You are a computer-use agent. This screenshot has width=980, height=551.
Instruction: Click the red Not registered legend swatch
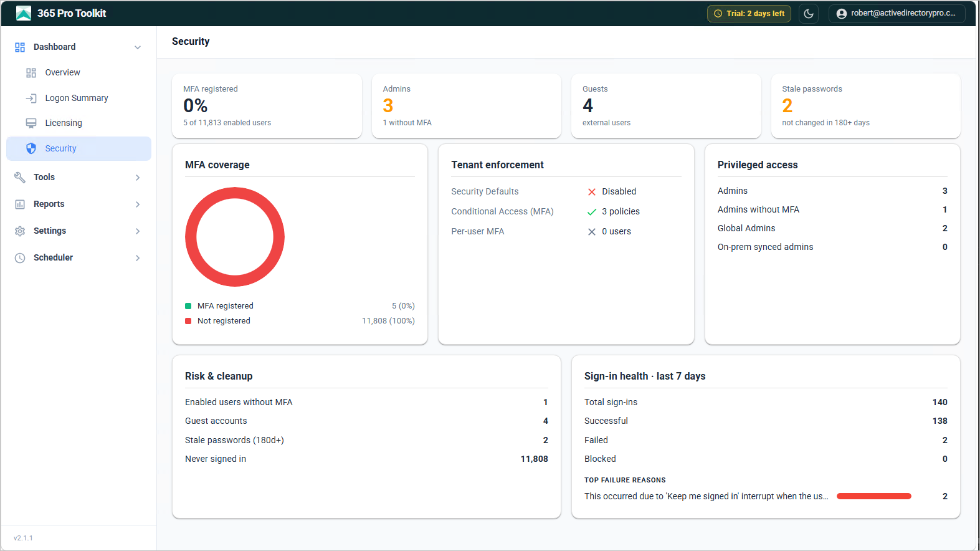[188, 321]
